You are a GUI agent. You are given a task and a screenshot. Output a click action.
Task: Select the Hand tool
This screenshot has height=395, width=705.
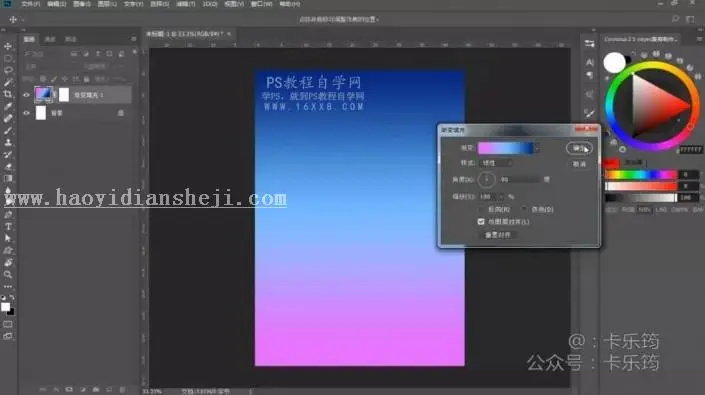pos(8,262)
